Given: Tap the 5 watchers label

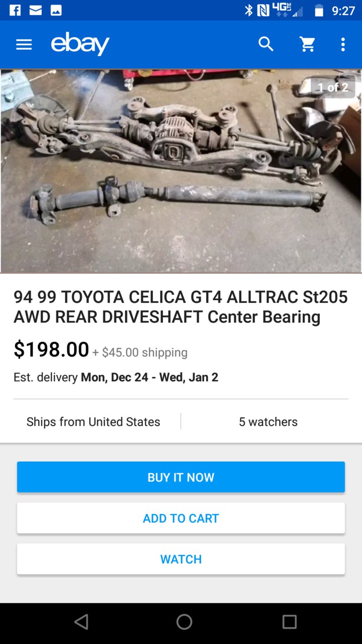Looking at the screenshot, I should click(268, 422).
